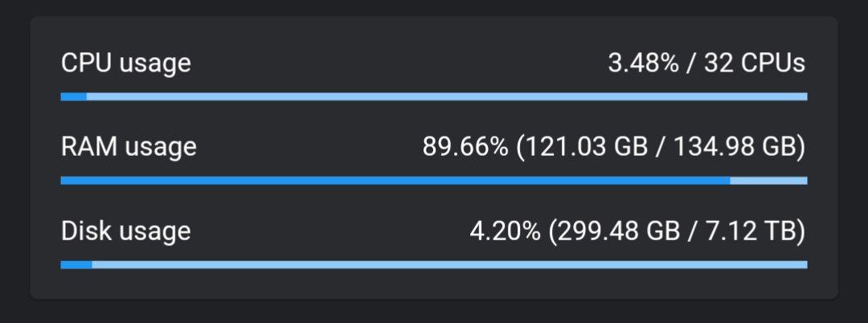Select the 3.48% CPU percentage value

[643, 63]
